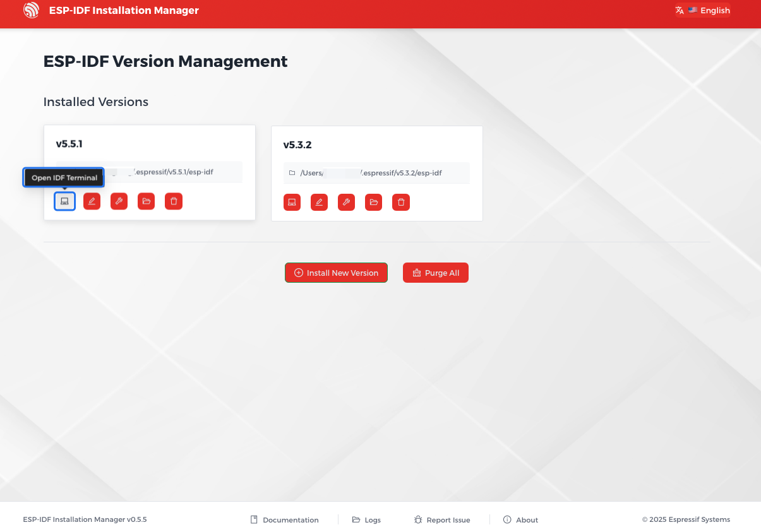Viewport: 761px width, 532px height.
Task: Open IDF Terminal for v5.5.1
Action: (x=64, y=201)
